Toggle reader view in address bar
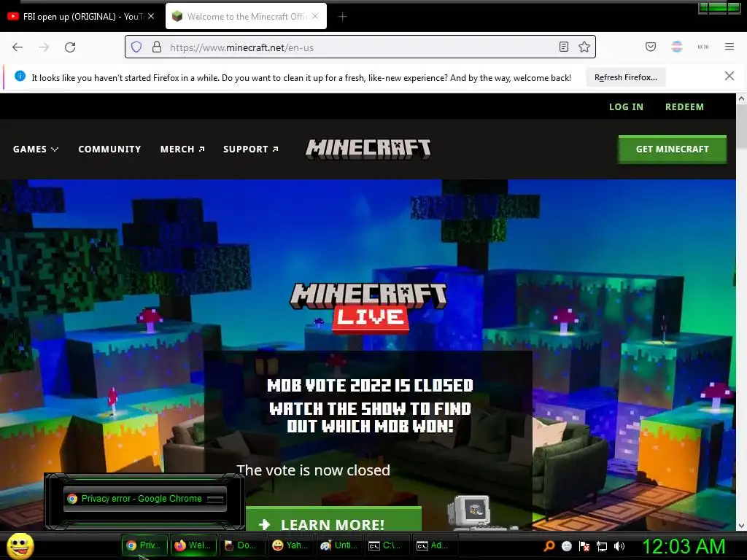This screenshot has width=747, height=560. pyautogui.click(x=564, y=47)
